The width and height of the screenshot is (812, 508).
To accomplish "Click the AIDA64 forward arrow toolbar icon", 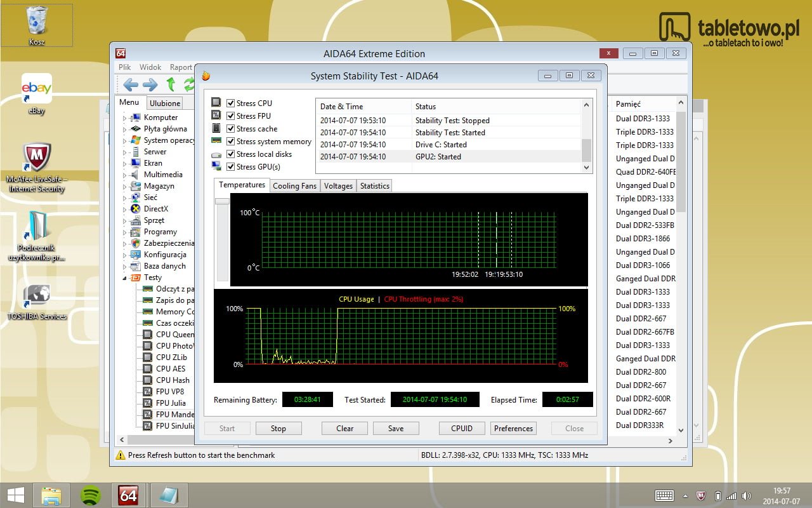I will [150, 84].
